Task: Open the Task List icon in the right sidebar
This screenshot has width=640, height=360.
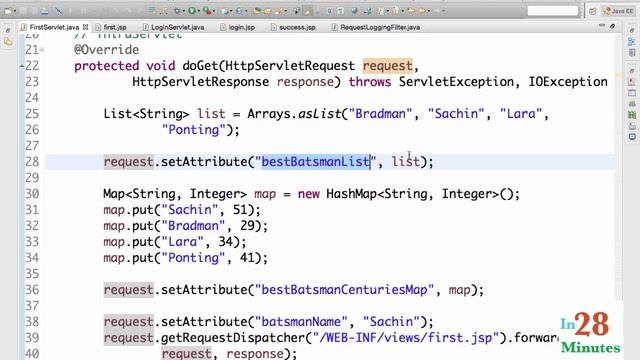Action: [632, 52]
